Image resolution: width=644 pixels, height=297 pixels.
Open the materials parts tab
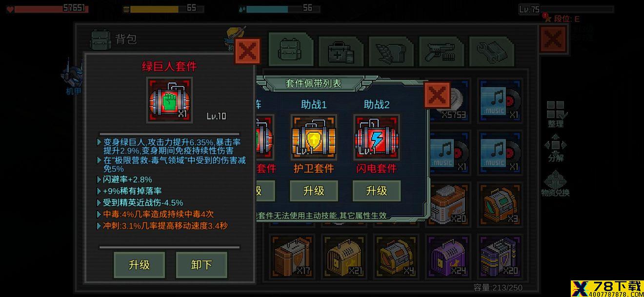(491, 51)
